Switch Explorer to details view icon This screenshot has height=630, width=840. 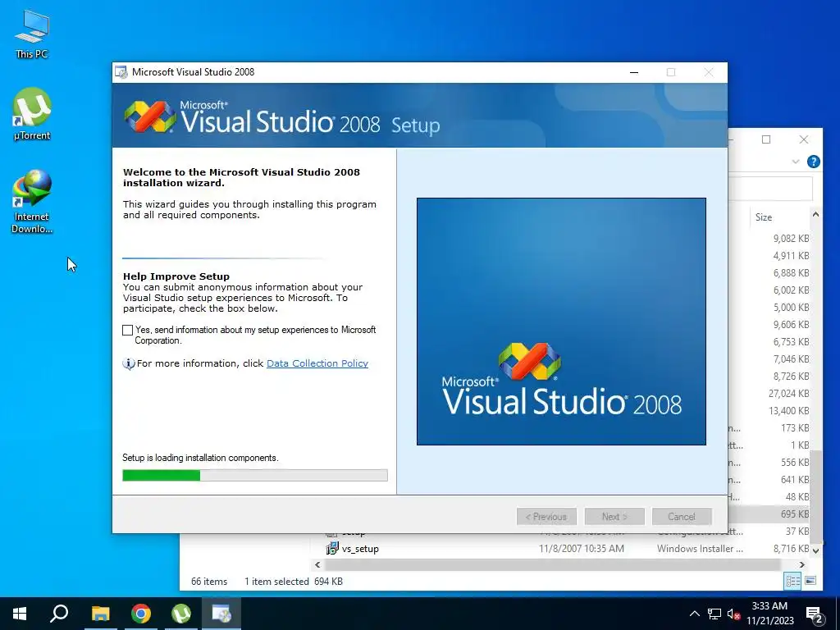coord(792,581)
